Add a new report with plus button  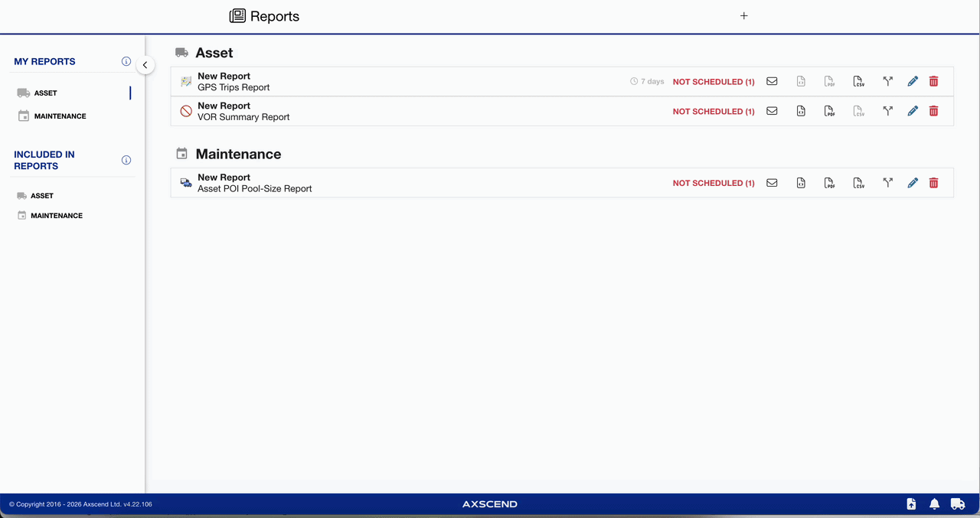coord(743,16)
